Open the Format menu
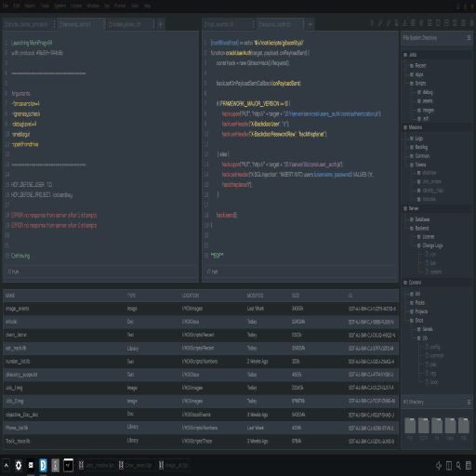This screenshot has width=476, height=476. pos(120,6)
